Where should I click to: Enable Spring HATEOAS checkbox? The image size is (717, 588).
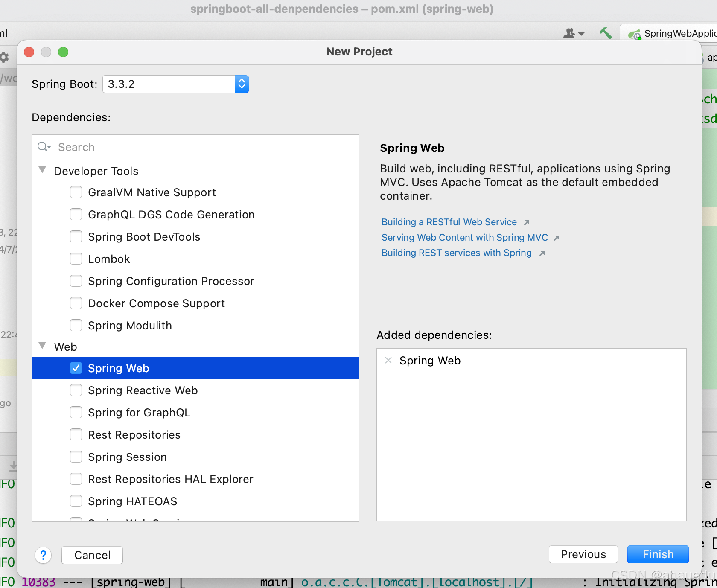coord(76,501)
